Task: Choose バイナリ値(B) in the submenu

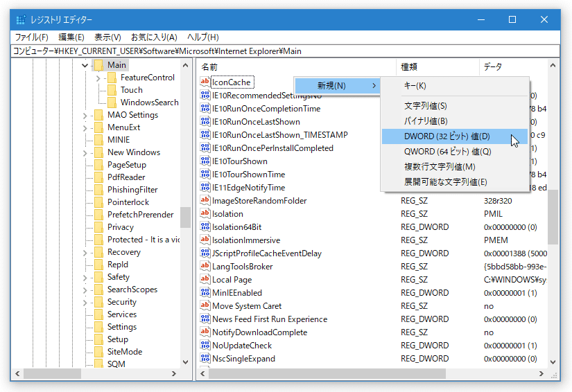Action: point(455,121)
